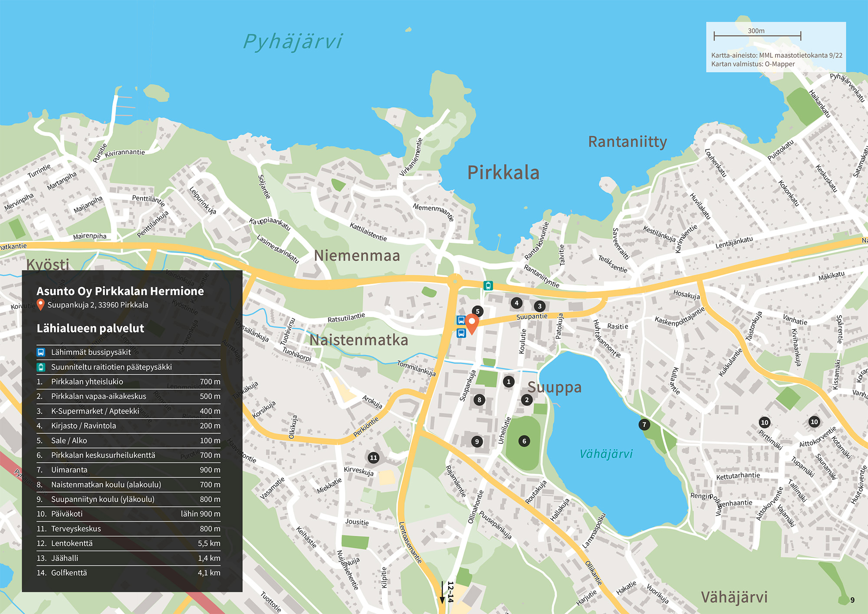The width and height of the screenshot is (868, 614).
Task: Click marker 5 above the bus stops
Action: pyautogui.click(x=477, y=311)
